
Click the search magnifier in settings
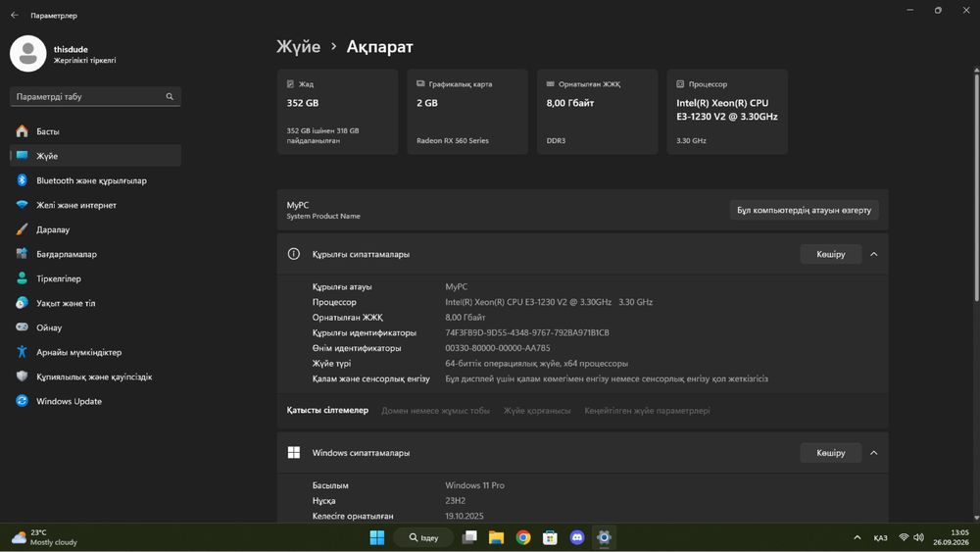pos(170,96)
